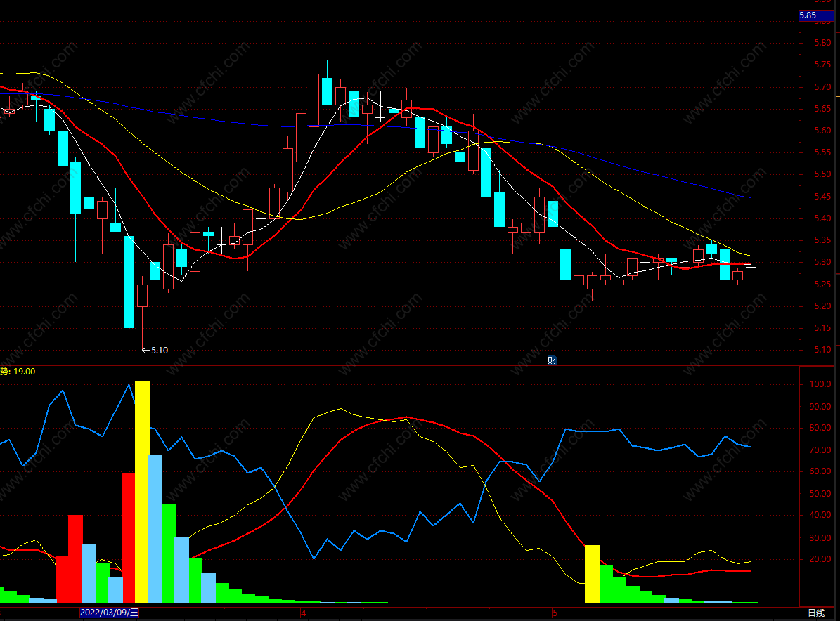The height and width of the screenshot is (621, 840).
Task: Click 70.00 on the indicator axis
Action: [820, 450]
